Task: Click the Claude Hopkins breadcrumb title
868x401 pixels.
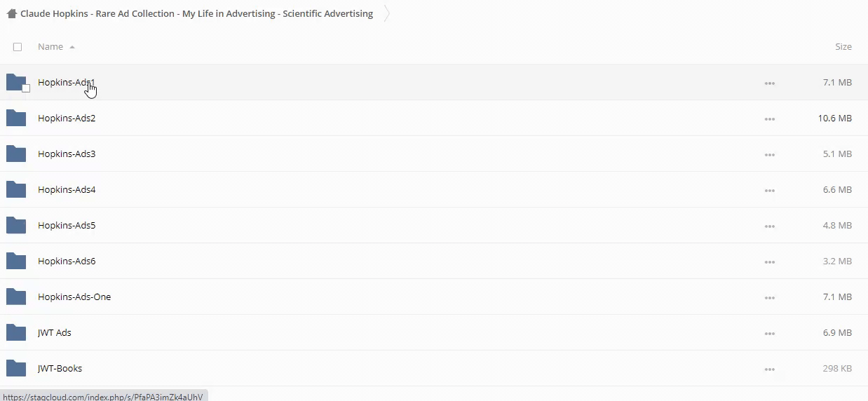Action: [x=196, y=13]
